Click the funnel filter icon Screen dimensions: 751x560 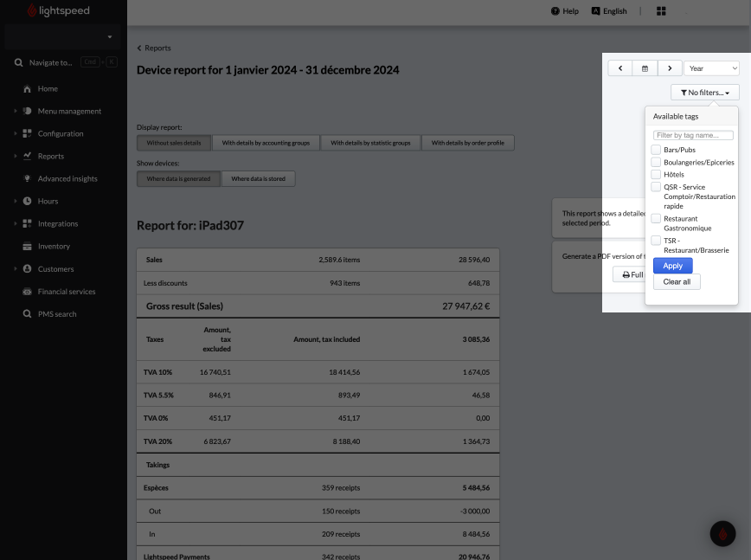pyautogui.click(x=684, y=93)
